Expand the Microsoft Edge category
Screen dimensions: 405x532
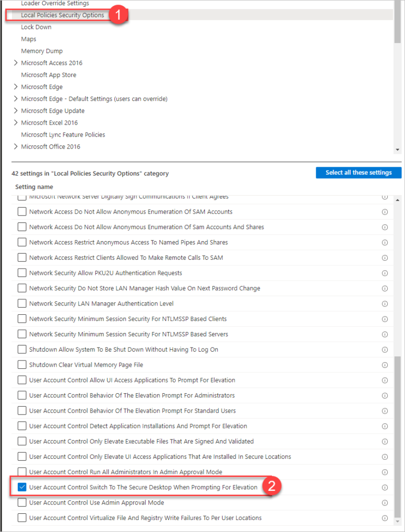click(16, 87)
